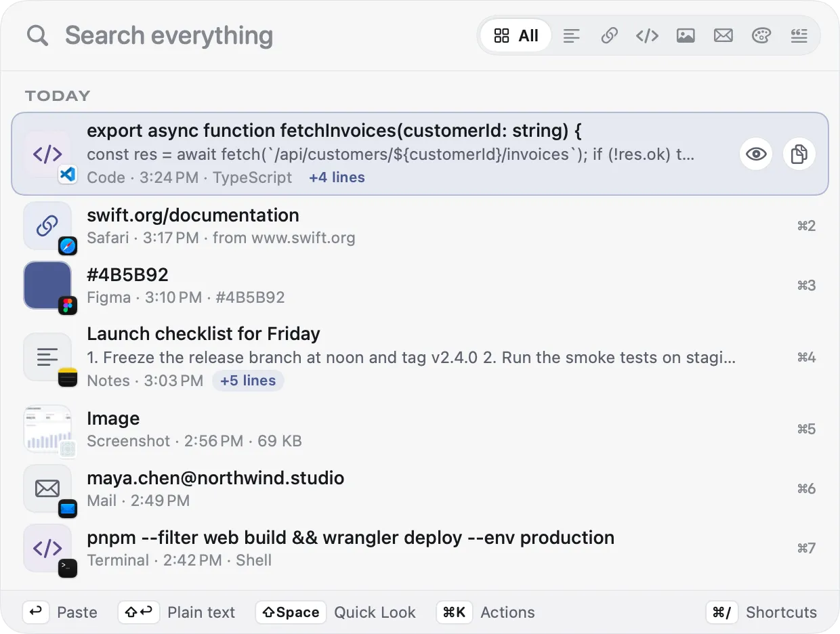The width and height of the screenshot is (840, 634).
Task: Copy the fetchInvoices code clip
Action: click(799, 154)
